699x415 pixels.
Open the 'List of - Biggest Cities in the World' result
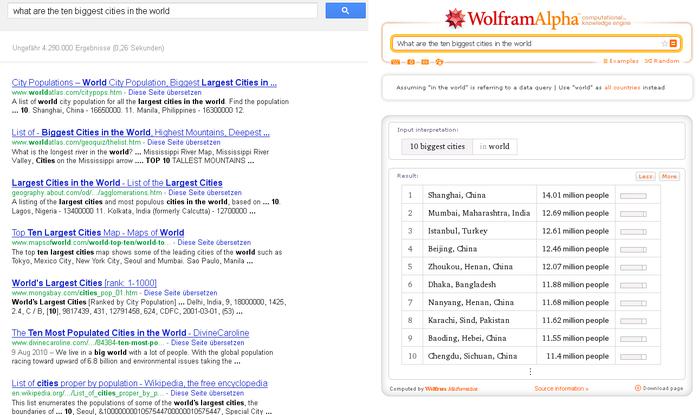pyautogui.click(x=140, y=132)
